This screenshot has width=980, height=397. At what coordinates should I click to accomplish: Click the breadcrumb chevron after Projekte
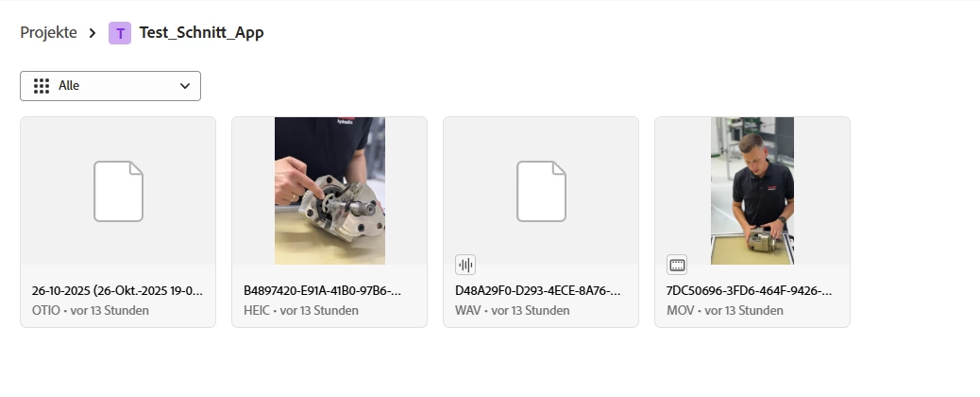tap(93, 32)
